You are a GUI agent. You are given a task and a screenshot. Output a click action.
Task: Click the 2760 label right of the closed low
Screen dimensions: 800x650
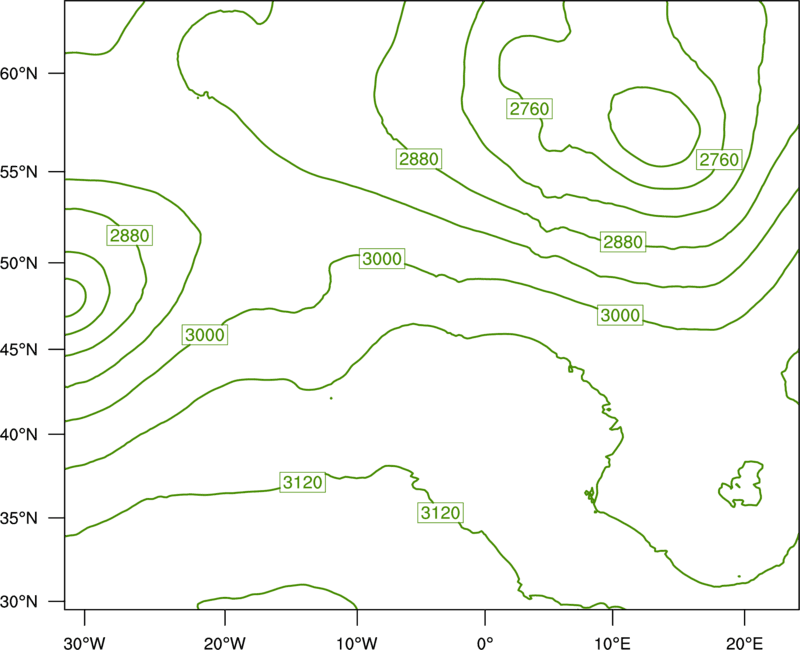[x=719, y=160]
